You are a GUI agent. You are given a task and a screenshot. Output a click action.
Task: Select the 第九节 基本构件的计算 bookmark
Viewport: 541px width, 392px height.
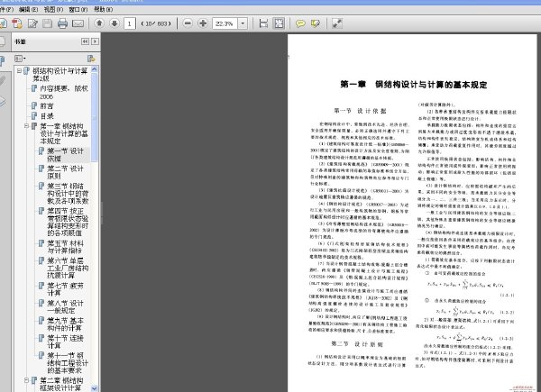66,324
